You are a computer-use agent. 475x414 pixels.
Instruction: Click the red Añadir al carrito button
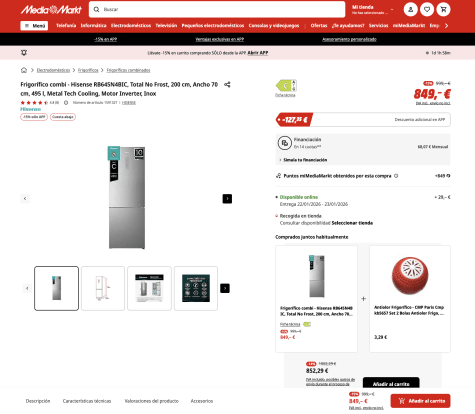click(420, 401)
